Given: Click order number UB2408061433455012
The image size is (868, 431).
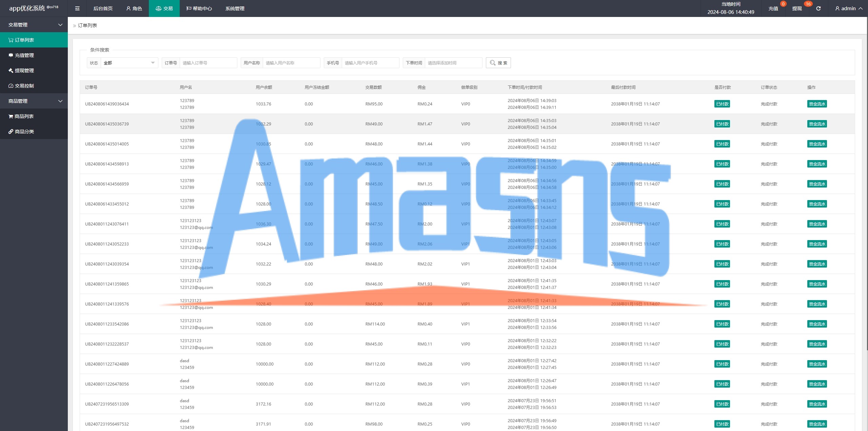Looking at the screenshot, I should pos(107,204).
